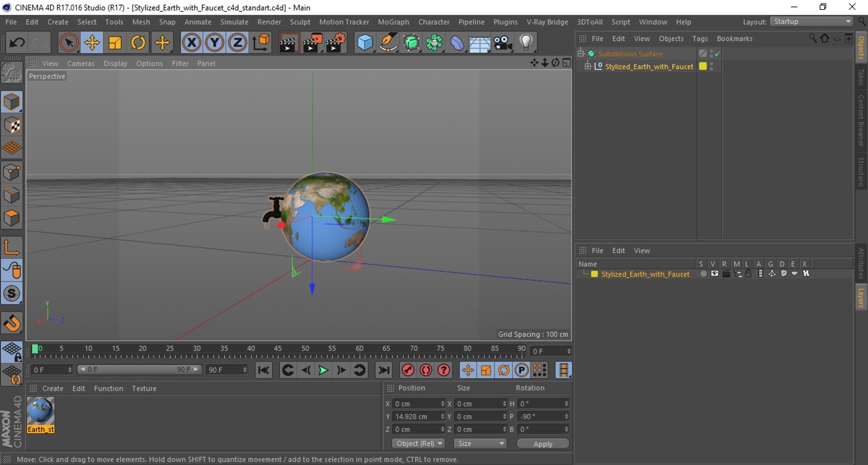This screenshot has height=465, width=868.
Task: Toggle X axis lock
Action: click(x=192, y=43)
